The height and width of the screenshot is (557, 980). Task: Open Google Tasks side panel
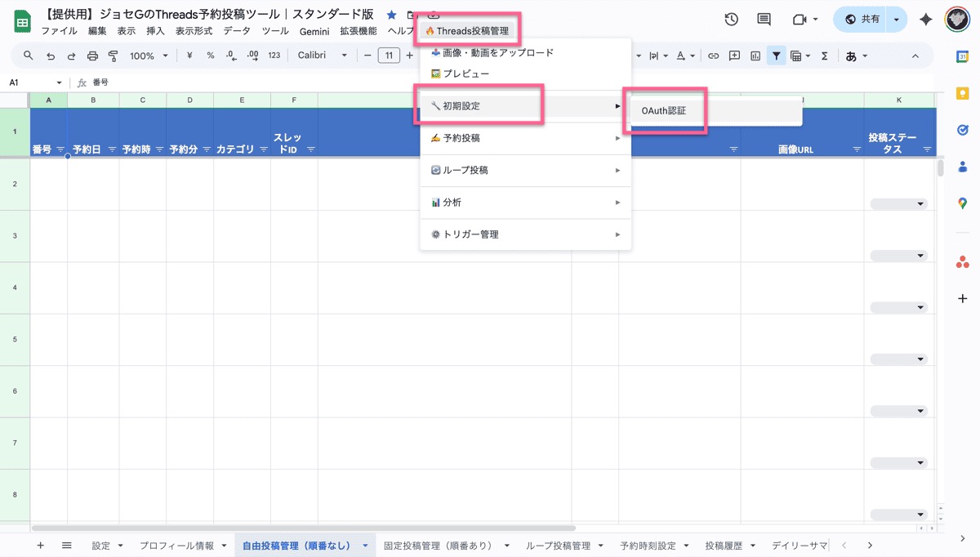(x=962, y=130)
